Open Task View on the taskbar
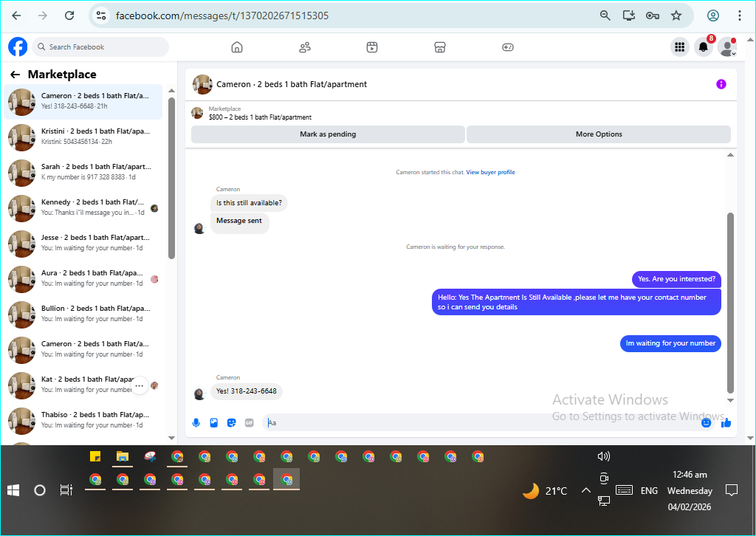The width and height of the screenshot is (756, 536). point(66,490)
